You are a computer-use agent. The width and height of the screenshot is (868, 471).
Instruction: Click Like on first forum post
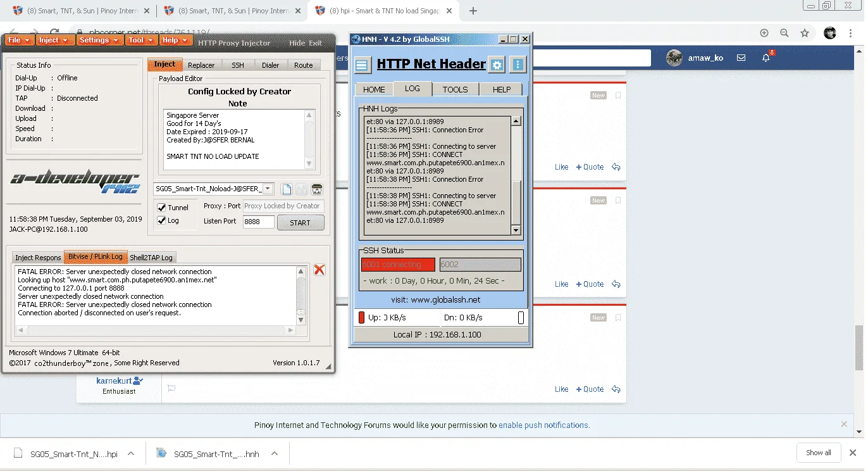click(561, 167)
